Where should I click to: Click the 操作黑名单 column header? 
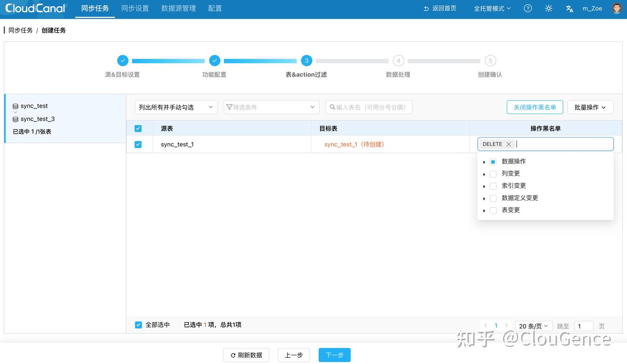(546, 128)
